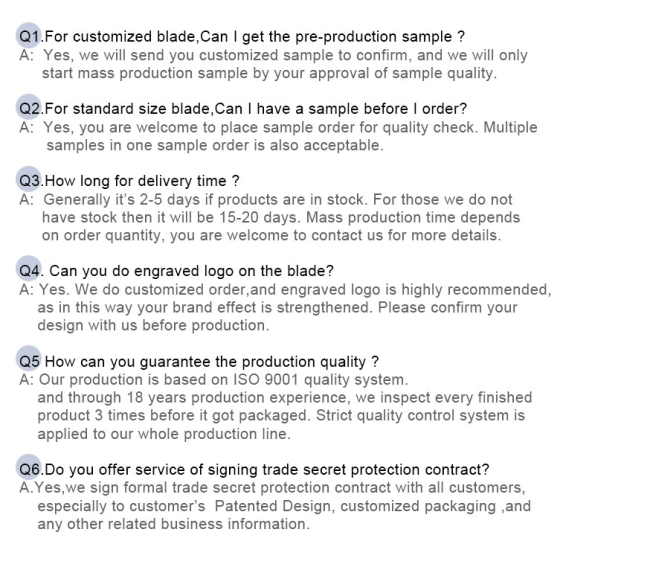Select the production quality guarantee question
The height and width of the screenshot is (567, 650).
pyautogui.click(x=212, y=361)
